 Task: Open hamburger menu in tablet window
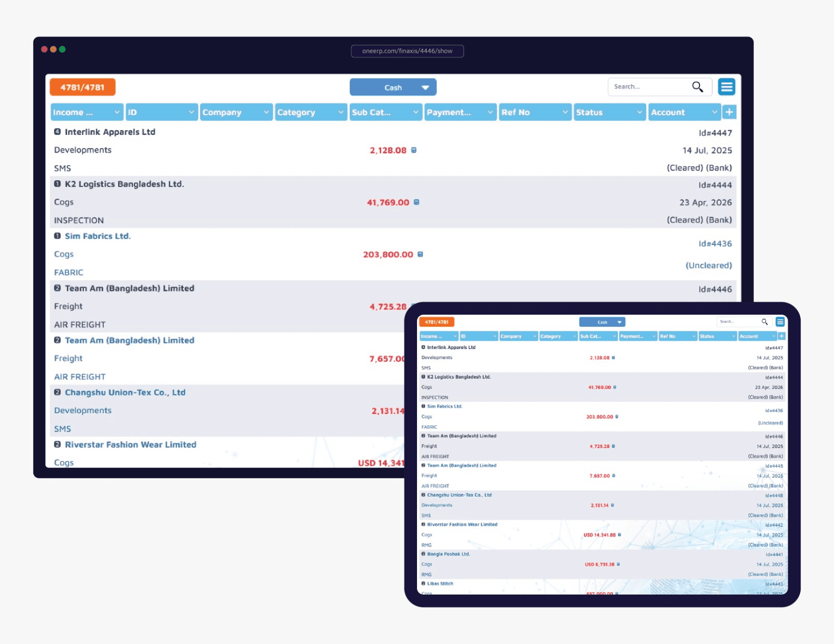click(x=780, y=322)
